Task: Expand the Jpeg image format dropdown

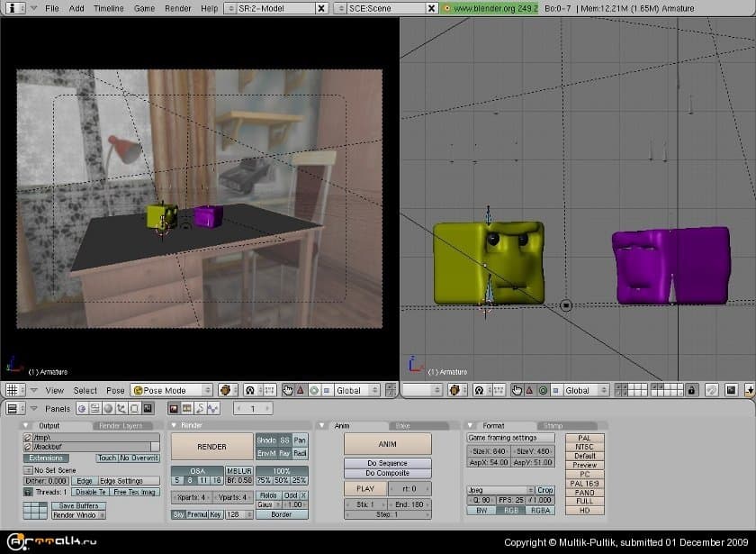Action: (x=499, y=490)
